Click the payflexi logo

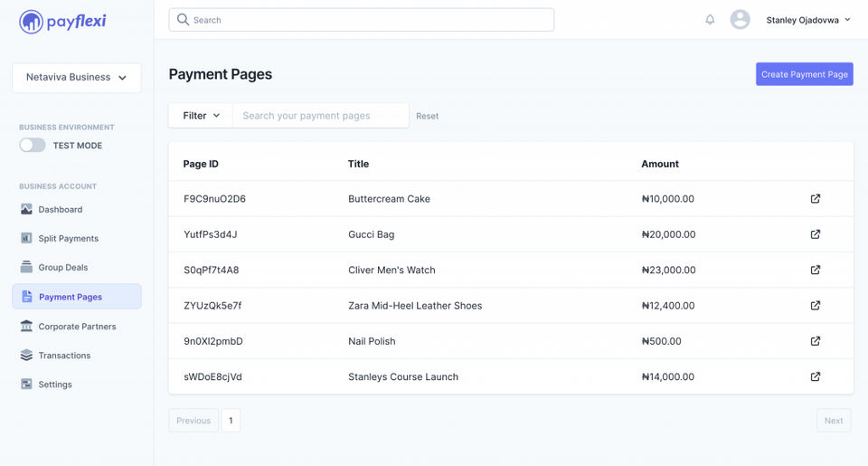(x=62, y=21)
